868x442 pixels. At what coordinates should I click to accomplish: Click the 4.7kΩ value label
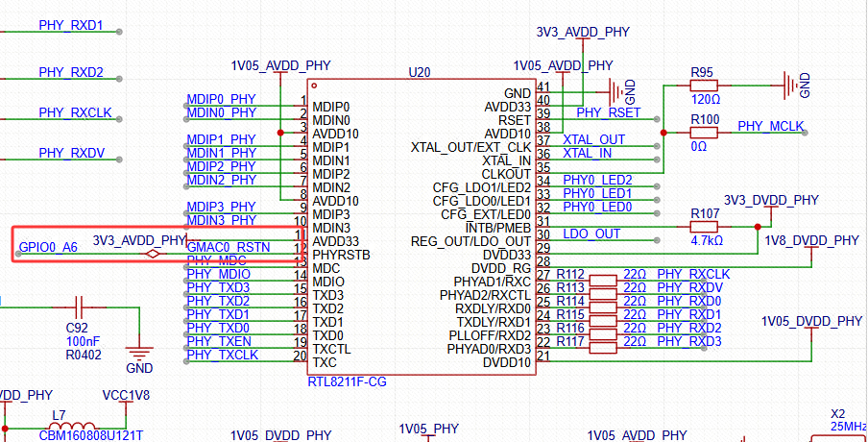point(707,241)
